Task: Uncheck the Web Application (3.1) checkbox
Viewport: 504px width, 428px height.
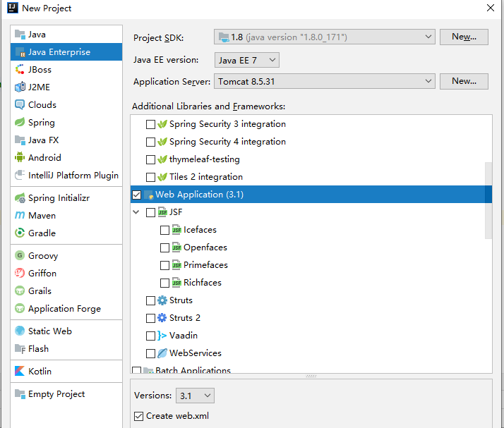Action: [137, 195]
